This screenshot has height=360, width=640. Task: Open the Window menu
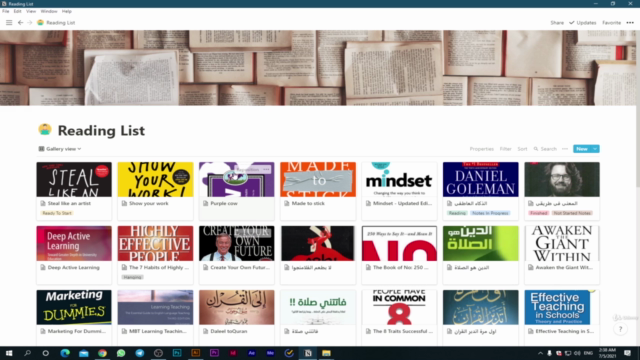tap(49, 11)
